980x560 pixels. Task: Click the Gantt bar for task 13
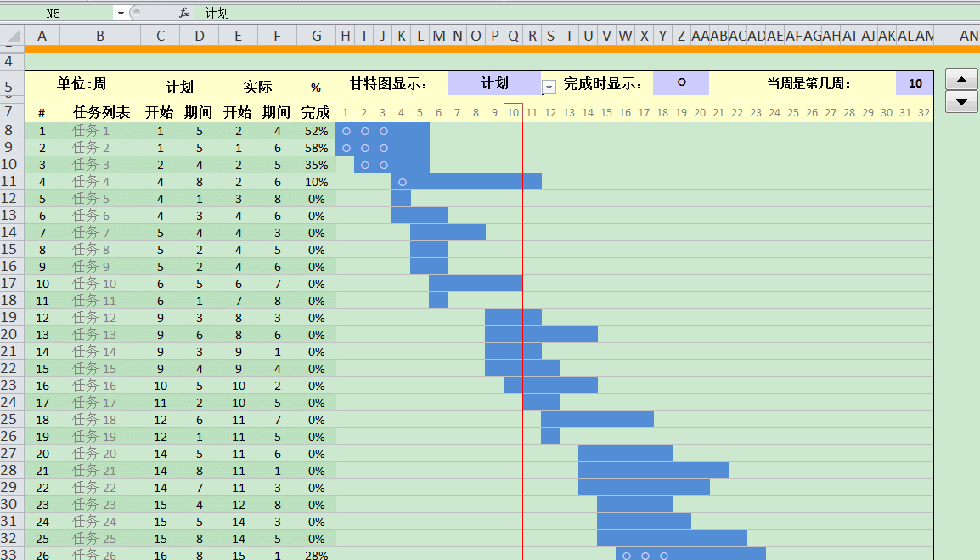pos(541,335)
